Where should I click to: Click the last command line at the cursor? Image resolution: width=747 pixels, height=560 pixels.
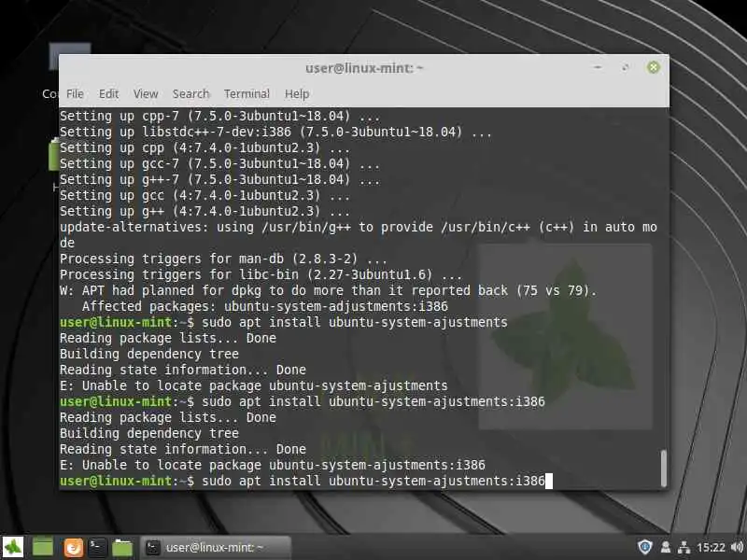coord(306,481)
